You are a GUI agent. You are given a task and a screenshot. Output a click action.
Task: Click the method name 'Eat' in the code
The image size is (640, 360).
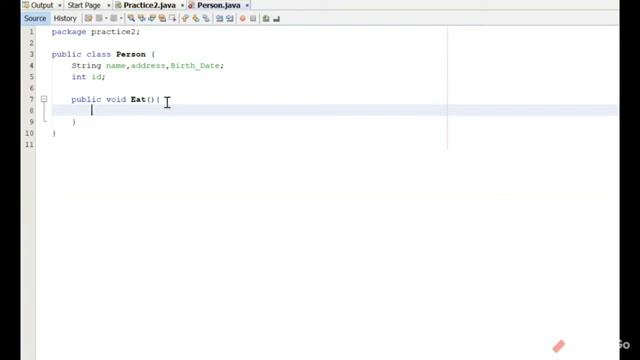pos(138,100)
